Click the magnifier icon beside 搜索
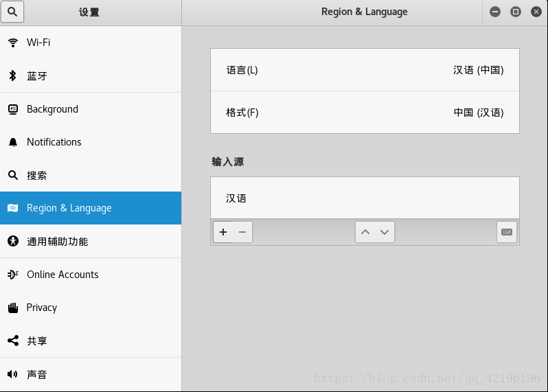 click(x=13, y=175)
